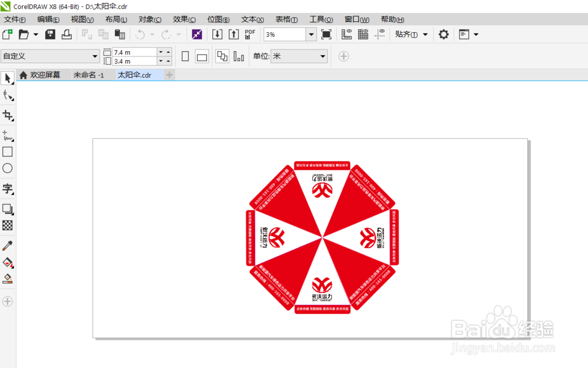Toggle Show guidelines icon

(379, 35)
